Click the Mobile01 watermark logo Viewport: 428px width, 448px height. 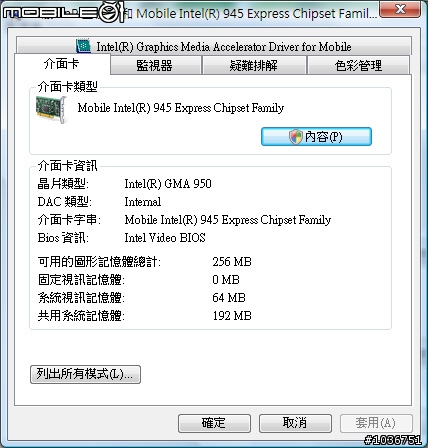[x=63, y=12]
